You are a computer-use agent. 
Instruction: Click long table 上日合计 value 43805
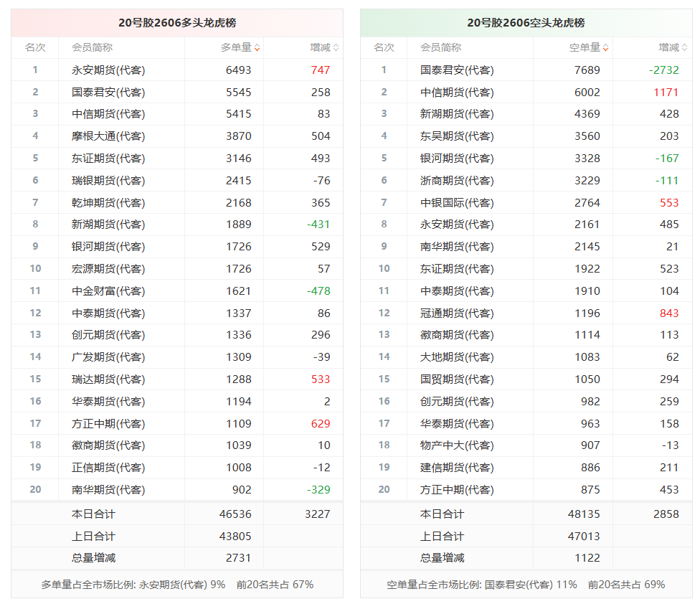[x=235, y=537]
